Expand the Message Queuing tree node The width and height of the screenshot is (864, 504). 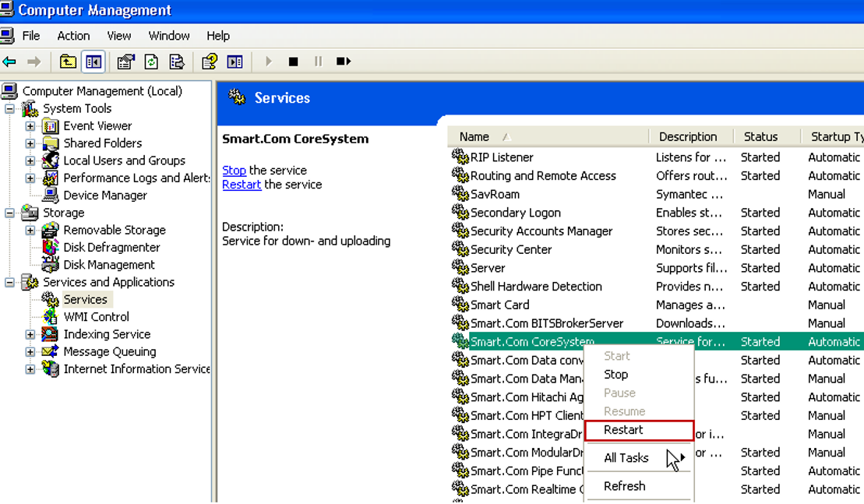point(30,351)
